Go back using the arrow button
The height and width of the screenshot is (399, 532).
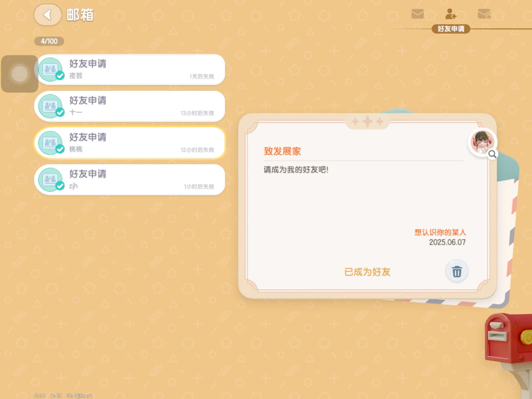[47, 15]
